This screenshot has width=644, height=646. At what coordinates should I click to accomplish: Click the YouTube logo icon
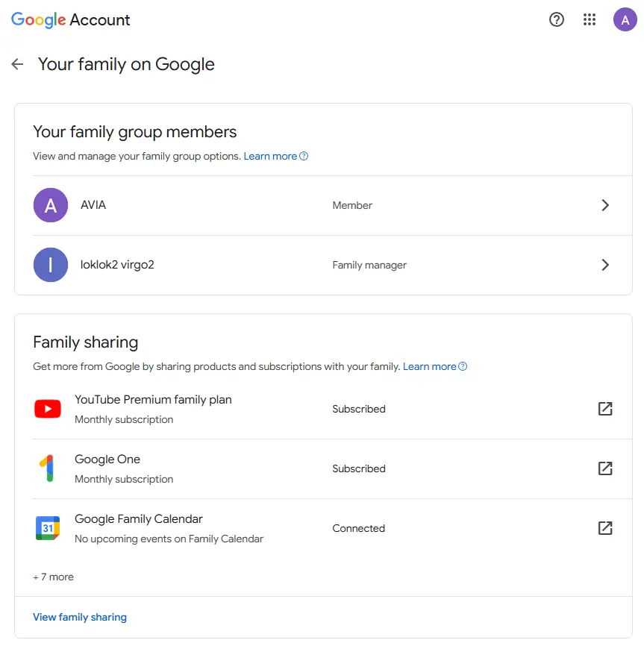click(48, 409)
